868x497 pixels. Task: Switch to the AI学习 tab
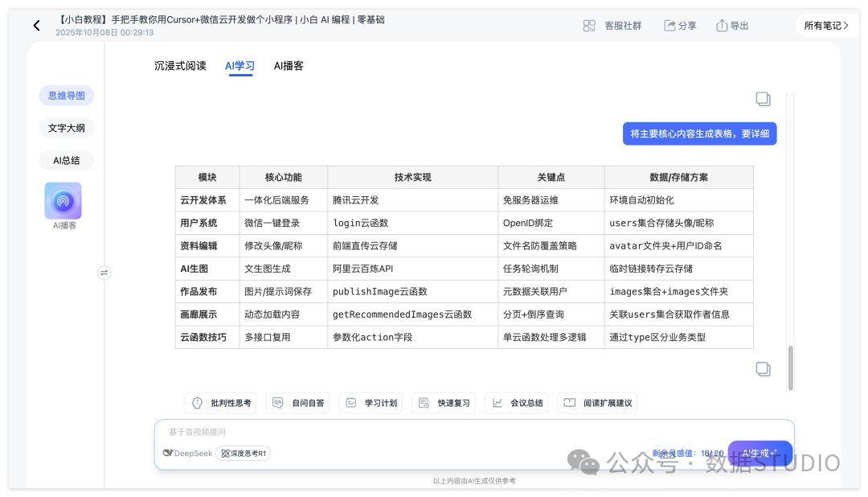(x=240, y=66)
